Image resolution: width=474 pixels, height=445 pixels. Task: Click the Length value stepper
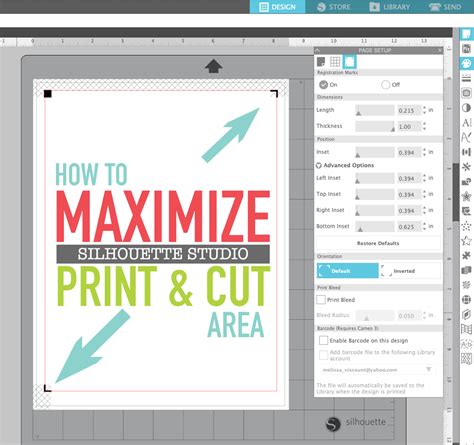pos(424,110)
